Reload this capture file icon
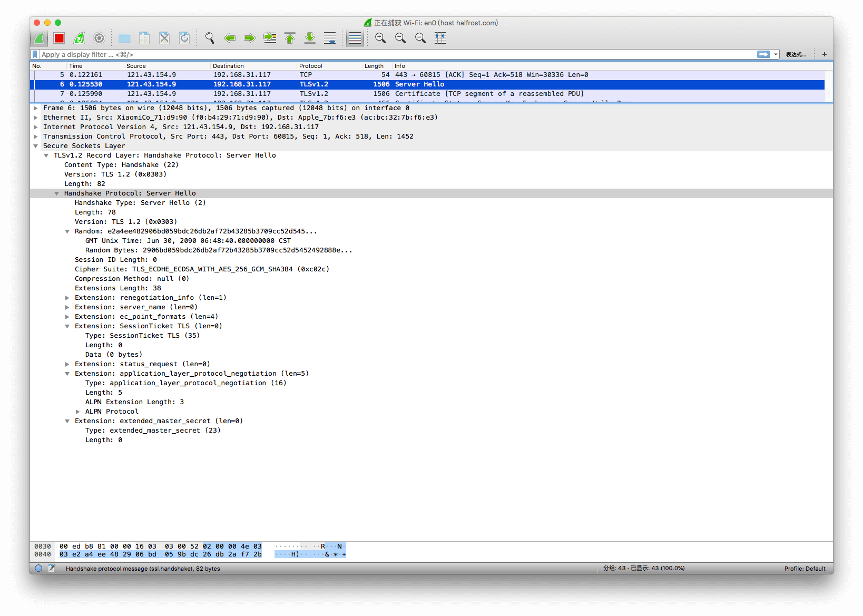 184,38
